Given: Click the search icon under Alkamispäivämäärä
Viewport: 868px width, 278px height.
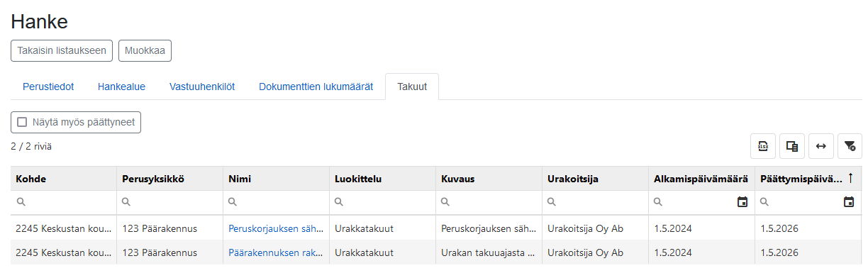Looking at the screenshot, I should click(x=659, y=202).
